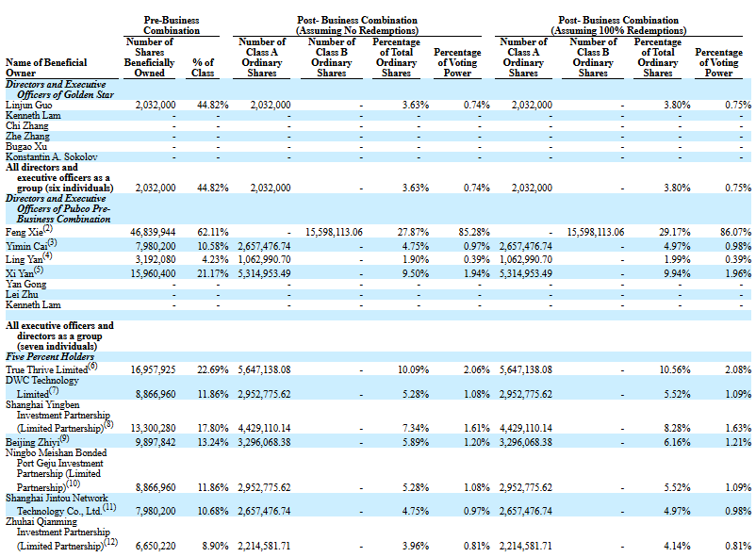Screen dimensions: 756x557
Task: Select the name Yan Gong
Action: 26,284
